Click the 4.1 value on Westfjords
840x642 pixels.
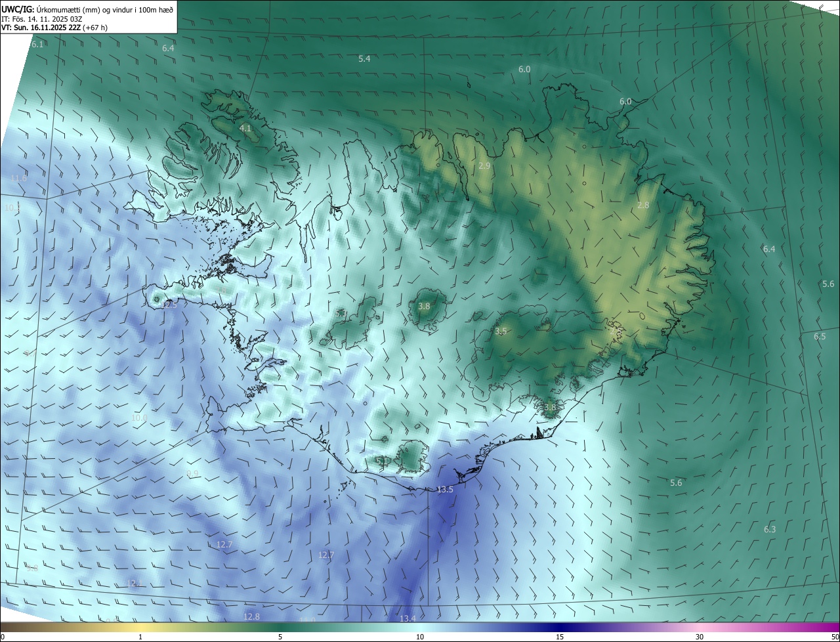(245, 128)
